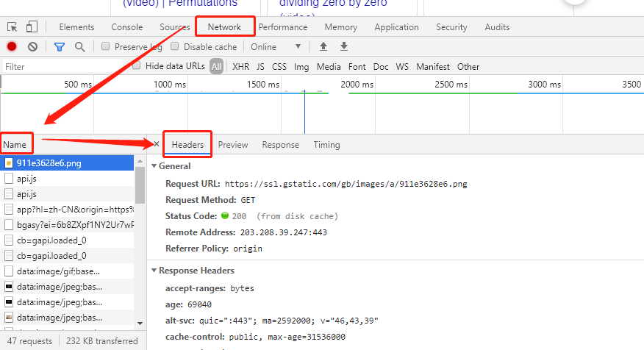The image size is (644, 350).
Task: Select the Headers tab
Action: (187, 145)
